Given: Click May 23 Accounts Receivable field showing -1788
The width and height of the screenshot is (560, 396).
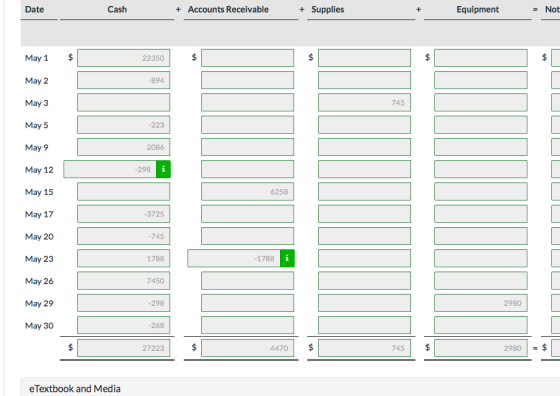Looking at the screenshot, I should pyautogui.click(x=234, y=258).
